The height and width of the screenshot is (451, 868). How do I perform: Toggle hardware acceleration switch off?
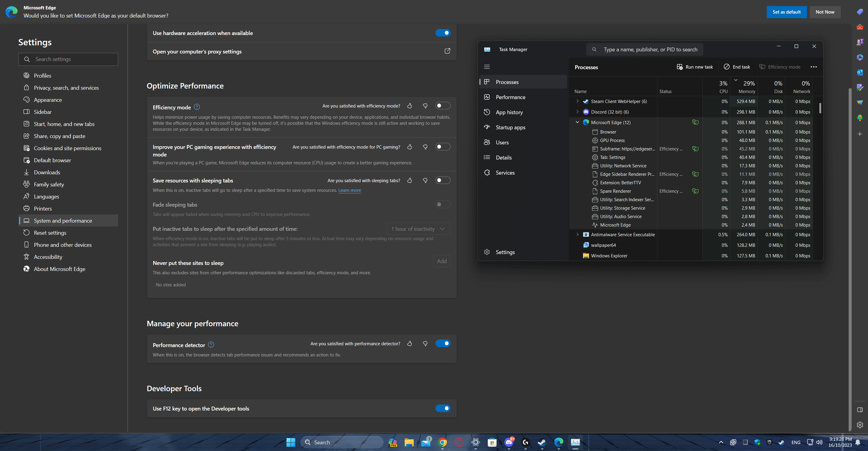coord(443,33)
